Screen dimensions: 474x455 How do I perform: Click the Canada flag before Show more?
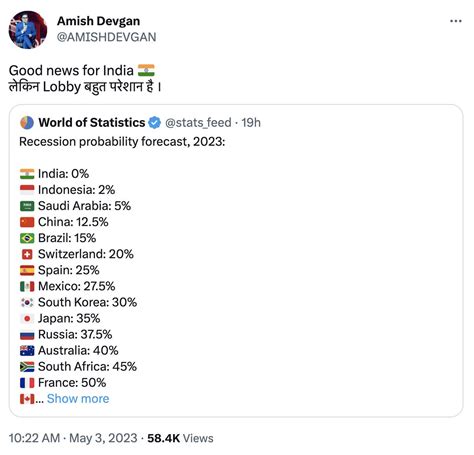[x=27, y=399]
